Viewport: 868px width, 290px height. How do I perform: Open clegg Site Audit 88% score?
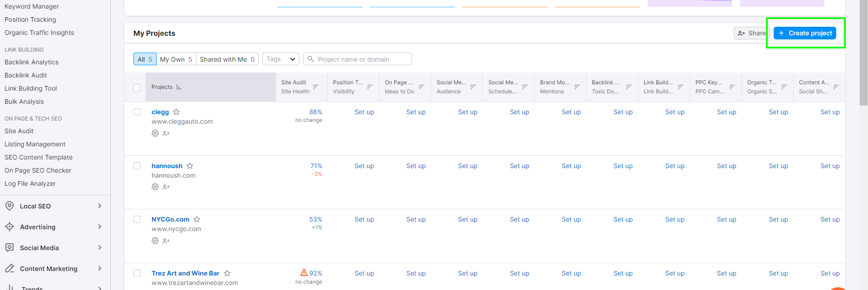pos(316,112)
